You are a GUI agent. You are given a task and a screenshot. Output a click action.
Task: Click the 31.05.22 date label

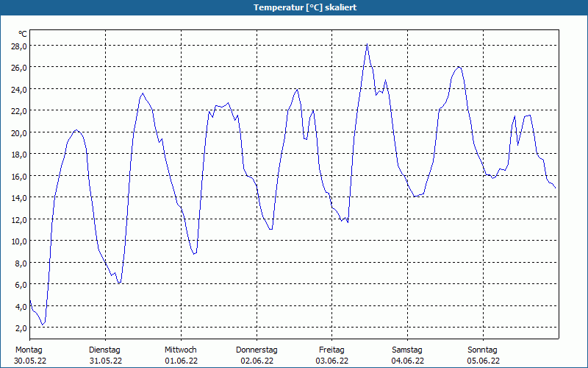coord(106,361)
